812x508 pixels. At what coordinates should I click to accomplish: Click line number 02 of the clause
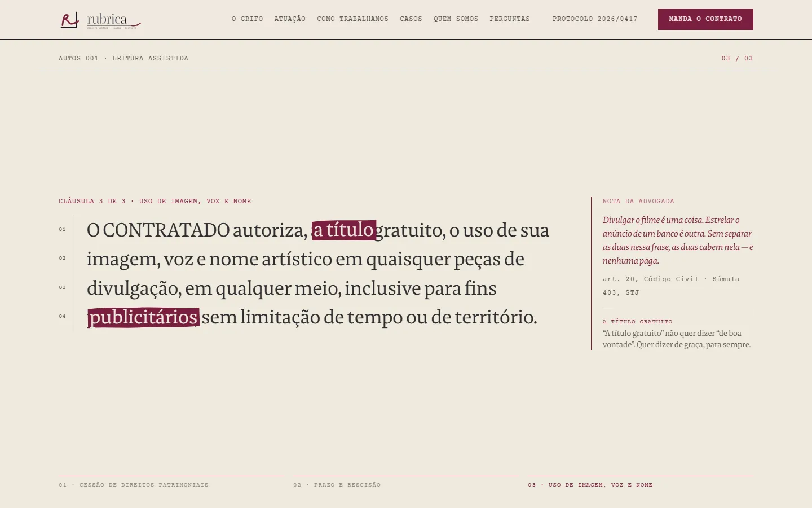pos(62,258)
